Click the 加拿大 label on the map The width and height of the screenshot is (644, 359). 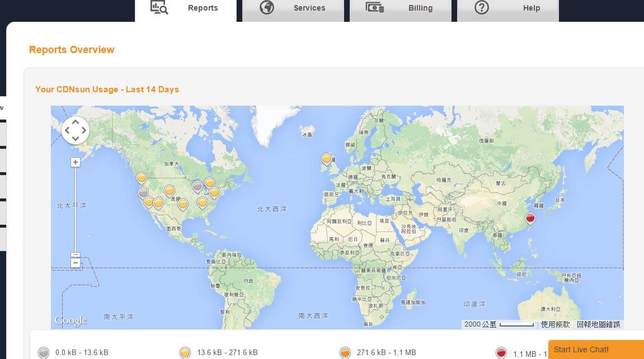click(171, 164)
